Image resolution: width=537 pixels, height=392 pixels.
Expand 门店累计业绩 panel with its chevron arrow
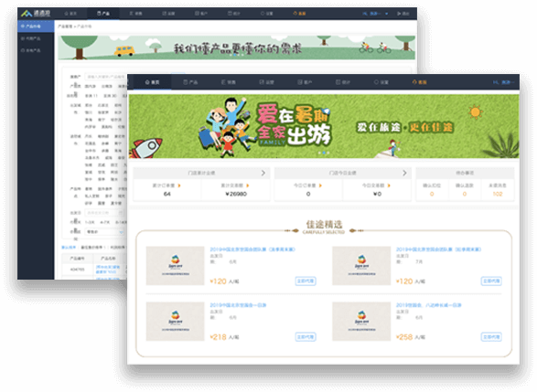point(263,173)
